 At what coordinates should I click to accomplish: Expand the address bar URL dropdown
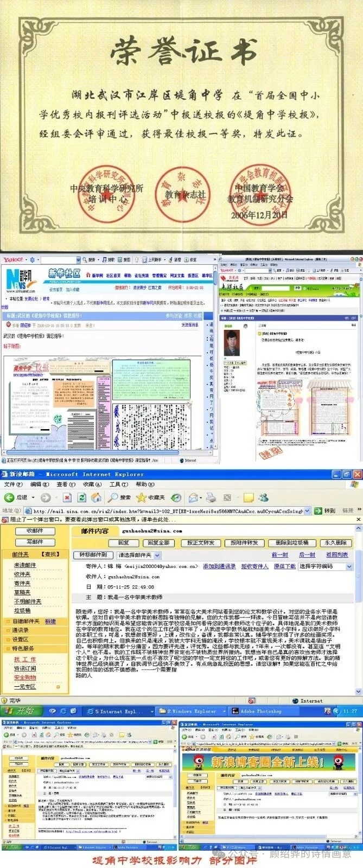click(307, 510)
